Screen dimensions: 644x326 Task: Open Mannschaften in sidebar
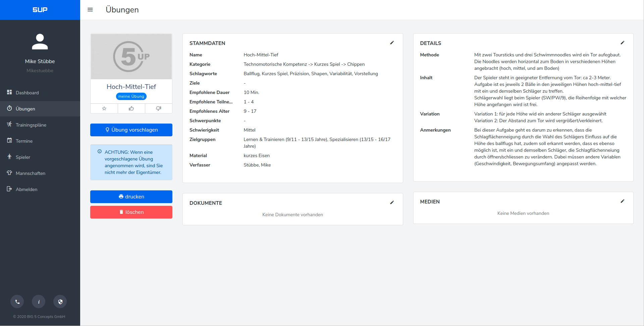tap(30, 173)
